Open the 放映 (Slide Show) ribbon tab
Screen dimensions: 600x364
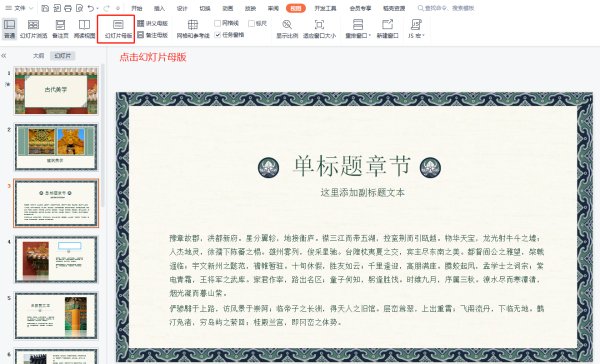[250, 8]
